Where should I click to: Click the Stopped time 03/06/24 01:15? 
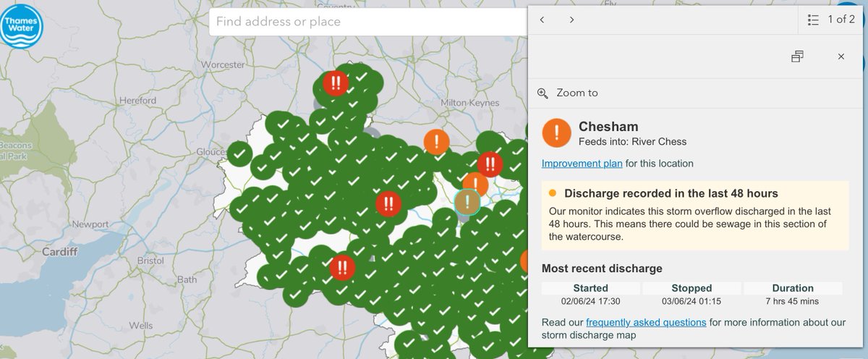tap(692, 301)
